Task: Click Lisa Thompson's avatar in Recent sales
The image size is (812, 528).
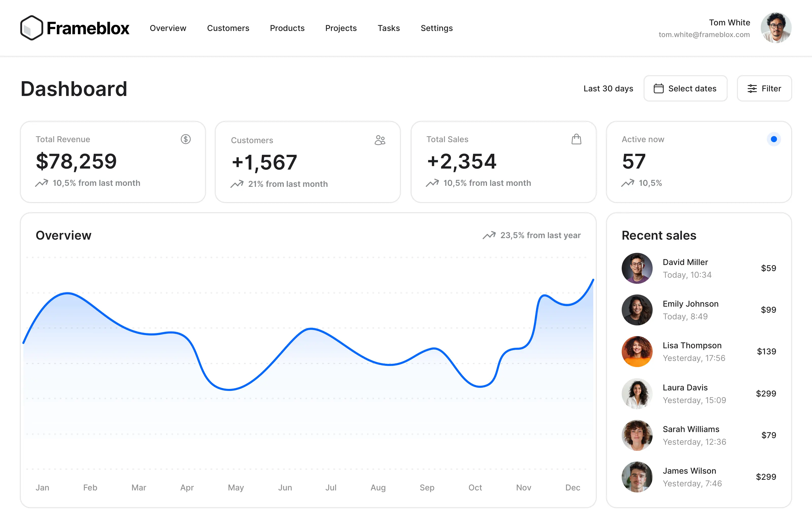Action: tap(637, 351)
